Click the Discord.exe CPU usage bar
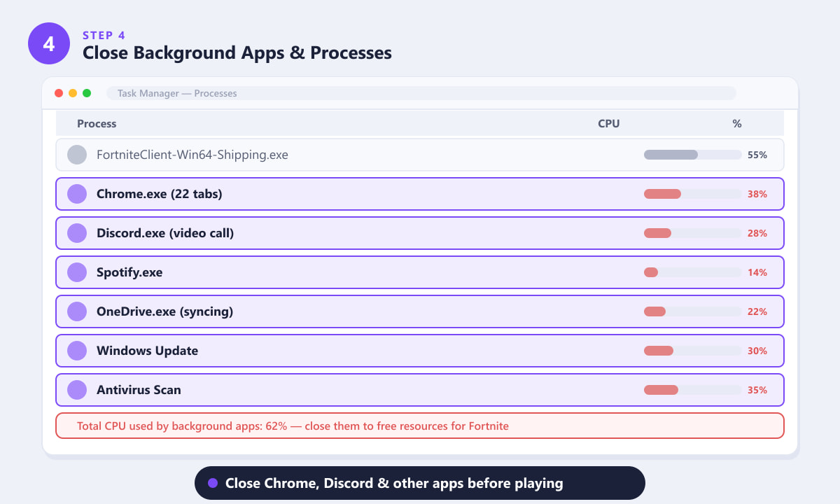Viewport: 840px width, 504px height. pyautogui.click(x=693, y=233)
